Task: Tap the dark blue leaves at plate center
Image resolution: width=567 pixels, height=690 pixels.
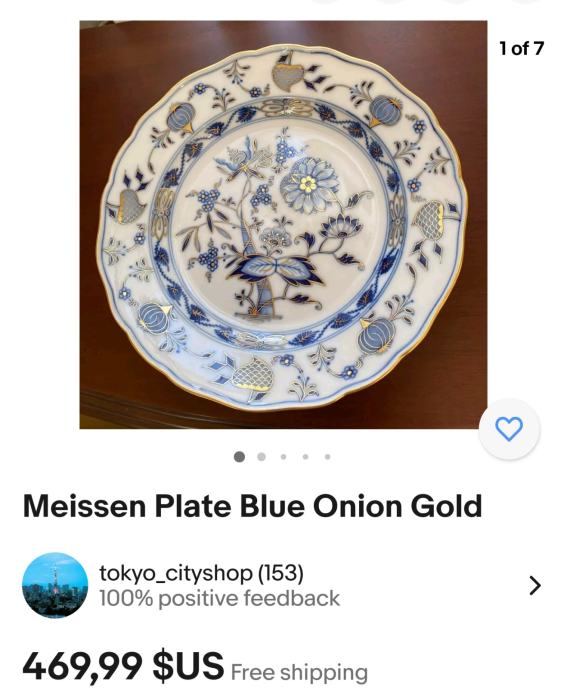Action: tap(276, 268)
